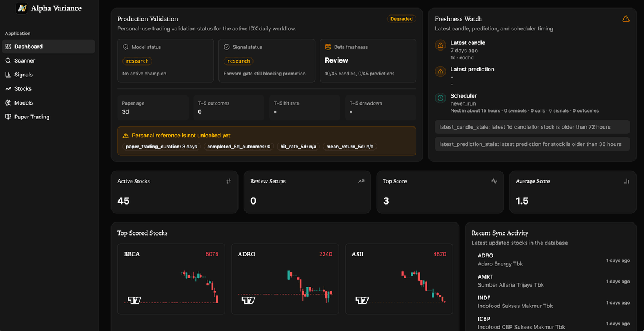
Task: Click the Data freshness database icon
Action: [x=328, y=47]
